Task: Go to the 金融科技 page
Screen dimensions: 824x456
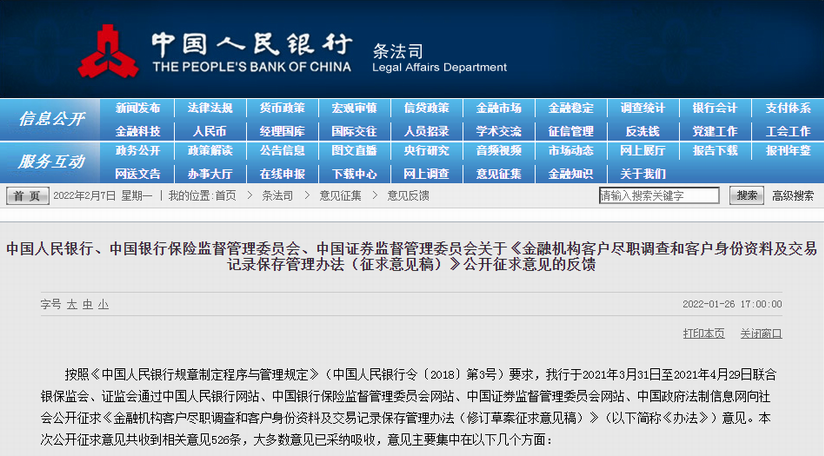Action: click(x=138, y=131)
